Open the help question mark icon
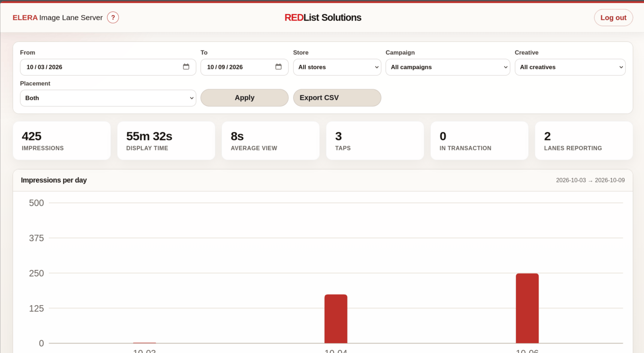Image resolution: width=644 pixels, height=353 pixels. point(113,17)
